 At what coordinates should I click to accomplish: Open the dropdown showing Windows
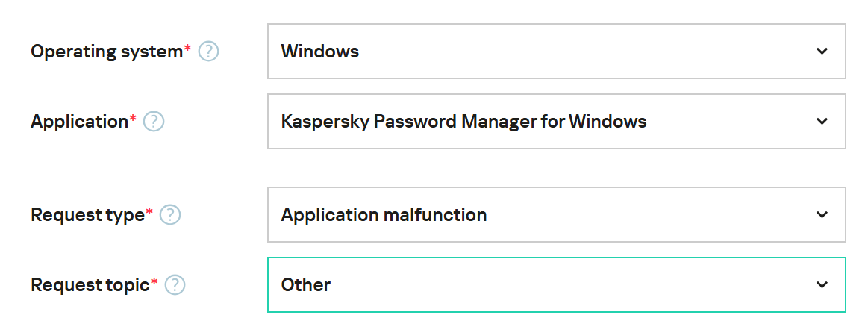556,52
